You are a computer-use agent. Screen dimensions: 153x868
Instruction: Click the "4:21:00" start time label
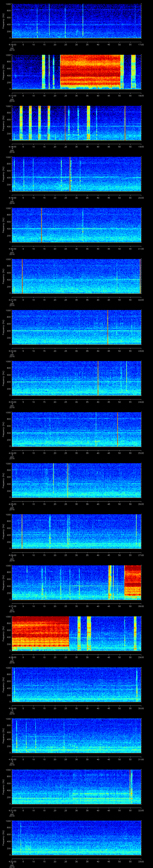click(12, 300)
